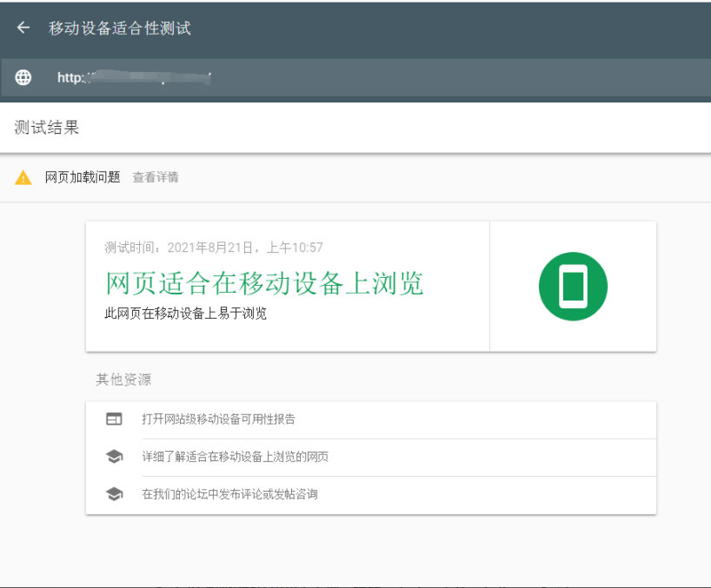The height and width of the screenshot is (588, 711).
Task: Click the report icon before the usability report entry
Action: 116,419
